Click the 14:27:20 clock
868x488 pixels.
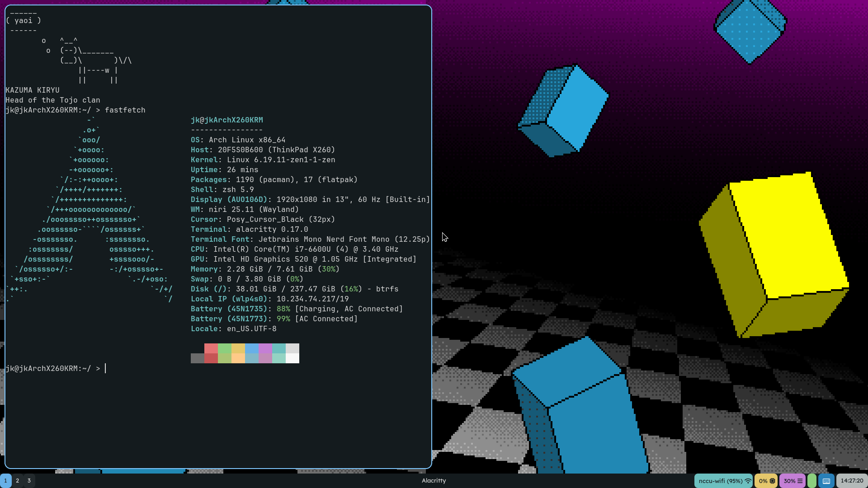(x=852, y=481)
